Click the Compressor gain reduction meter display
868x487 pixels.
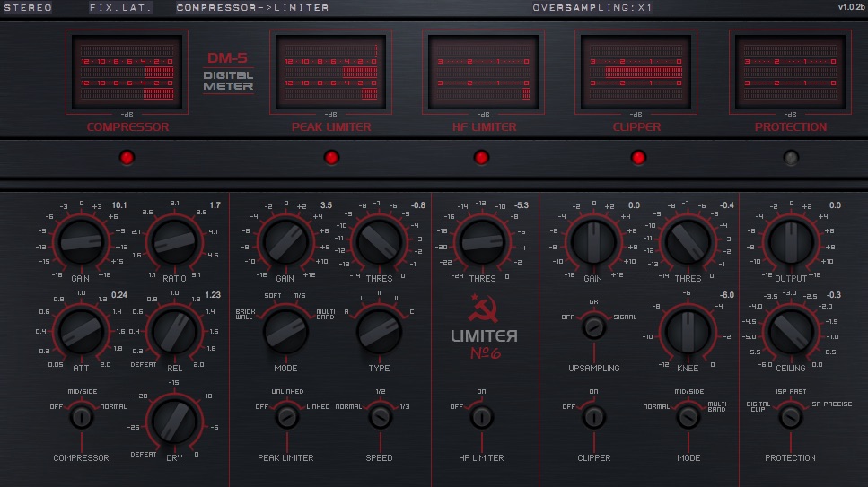[127, 72]
